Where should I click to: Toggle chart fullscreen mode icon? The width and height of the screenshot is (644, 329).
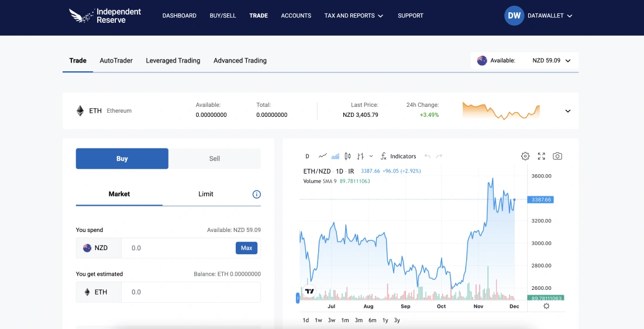[541, 156]
